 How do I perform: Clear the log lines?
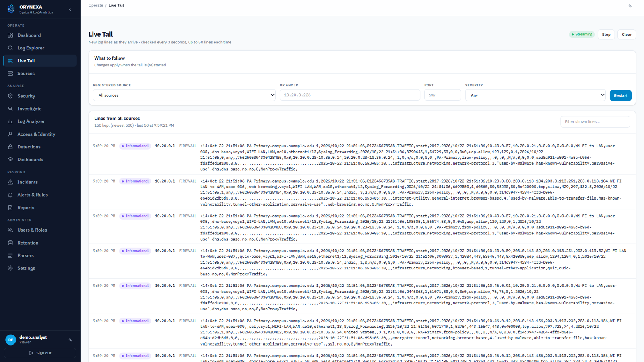point(627,35)
